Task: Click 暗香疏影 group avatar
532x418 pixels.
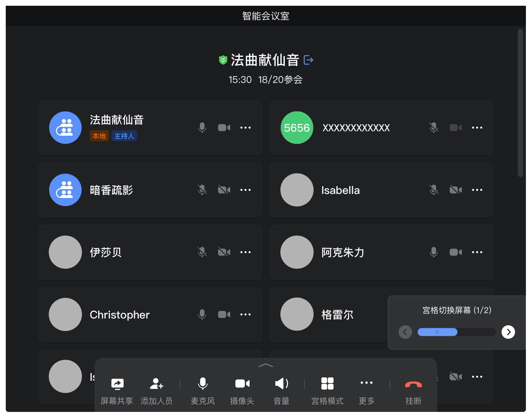Action: point(65,190)
